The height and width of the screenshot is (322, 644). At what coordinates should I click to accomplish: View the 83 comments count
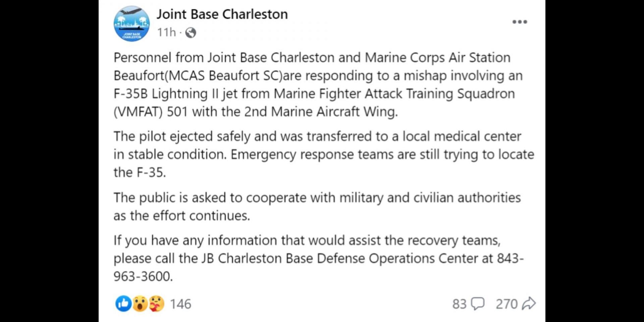pyautogui.click(x=459, y=304)
